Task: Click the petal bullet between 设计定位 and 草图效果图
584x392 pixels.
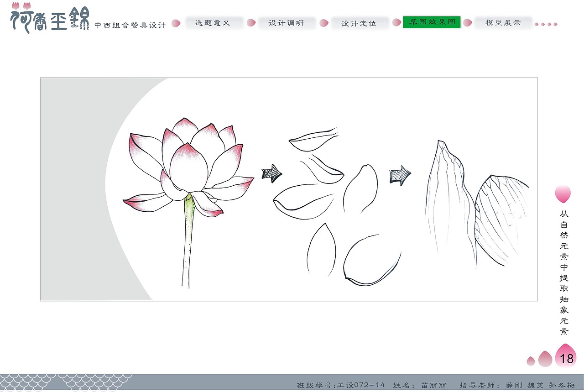Action: pos(396,22)
